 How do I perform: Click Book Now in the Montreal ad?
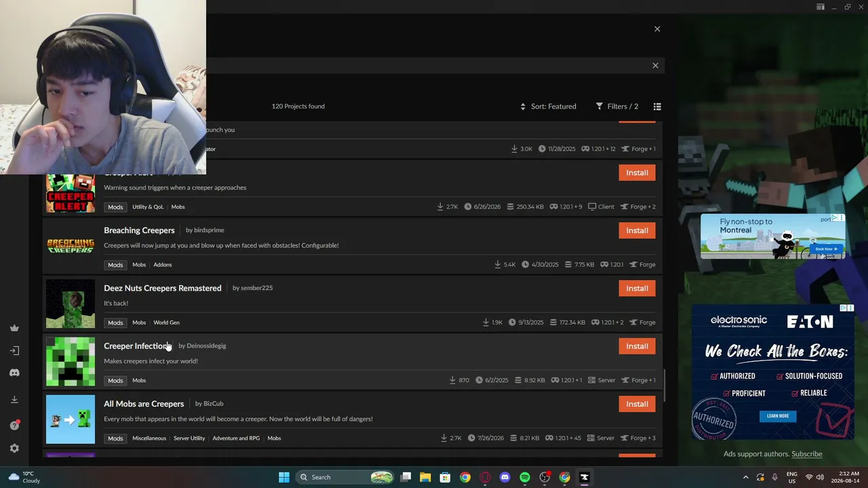(827, 249)
